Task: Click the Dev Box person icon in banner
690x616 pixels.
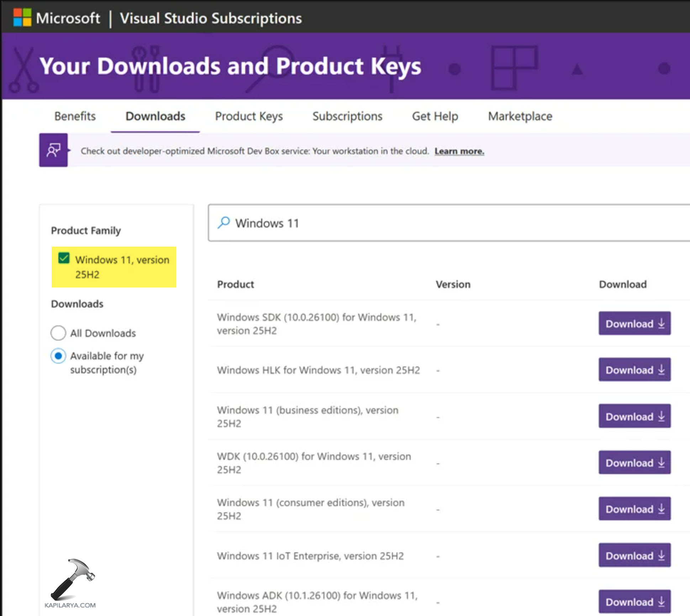Action: [54, 151]
